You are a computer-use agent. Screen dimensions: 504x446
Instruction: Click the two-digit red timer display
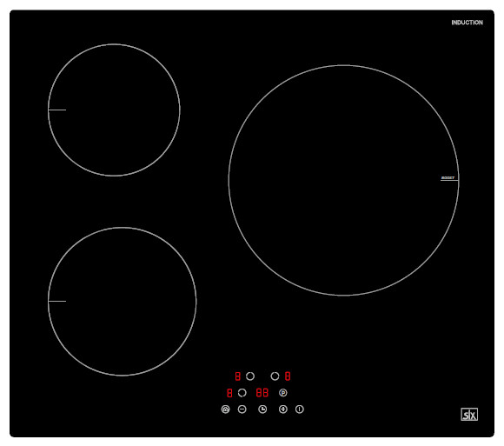pos(262,393)
